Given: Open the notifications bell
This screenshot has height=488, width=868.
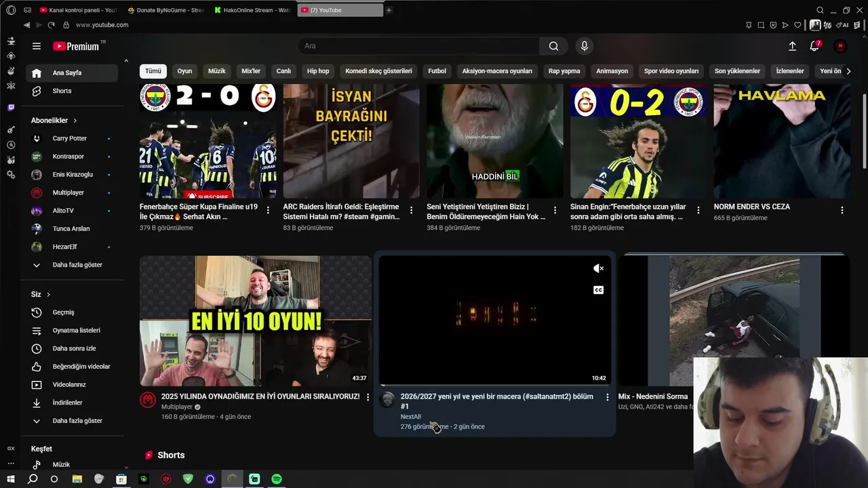Looking at the screenshot, I should [814, 46].
